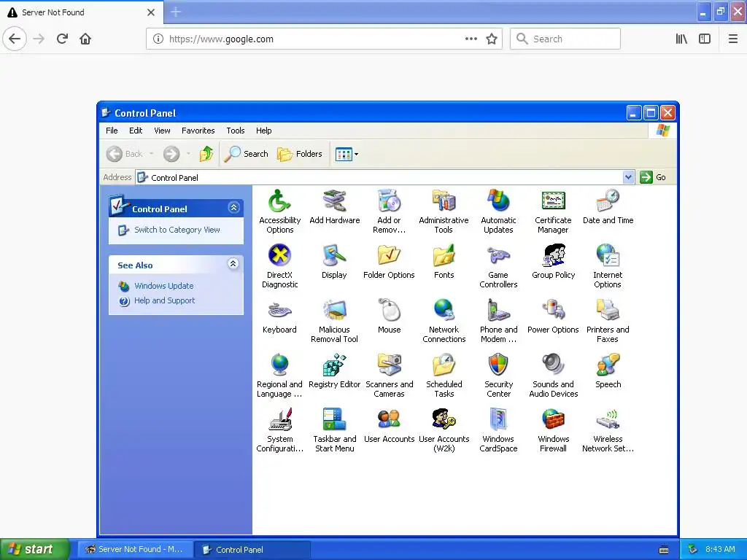Open the Firefox hamburger menu
The width and height of the screenshot is (747, 560).
coord(732,39)
